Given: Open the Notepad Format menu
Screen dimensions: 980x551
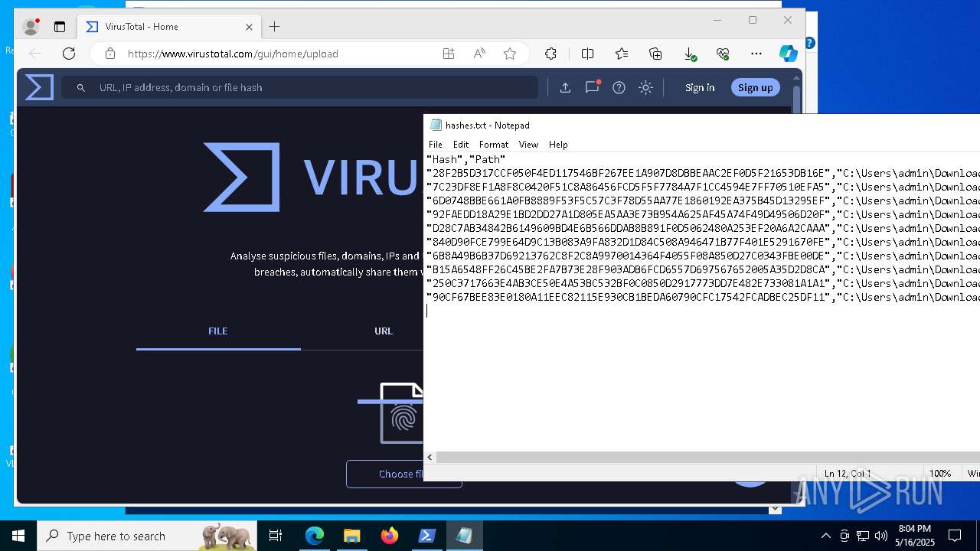Looking at the screenshot, I should click(x=494, y=144).
